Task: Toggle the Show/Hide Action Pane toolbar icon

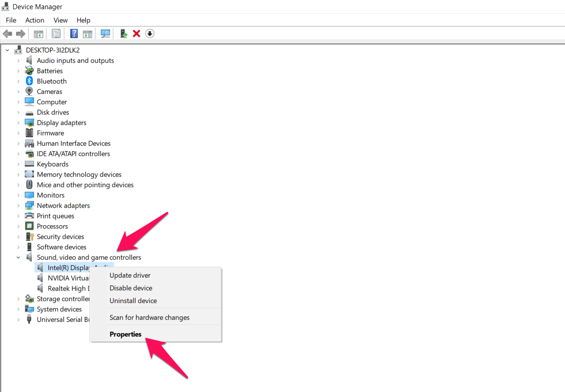Action: click(x=87, y=34)
